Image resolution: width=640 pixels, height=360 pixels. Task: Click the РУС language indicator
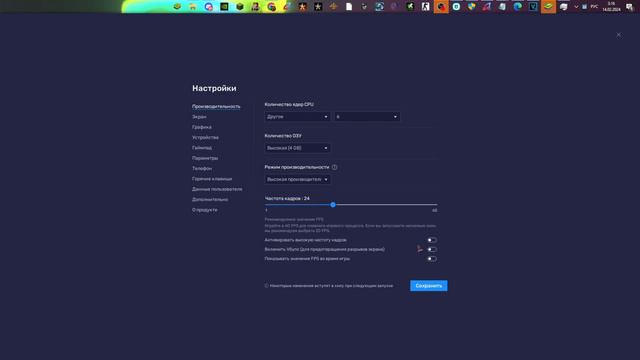tap(594, 7)
